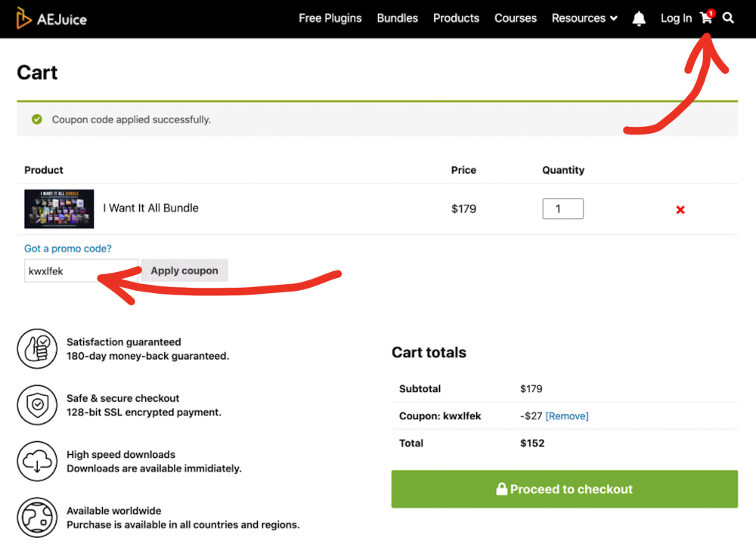Click the 'Price' column header
The width and height of the screenshot is (756, 550).
pyautogui.click(x=463, y=170)
